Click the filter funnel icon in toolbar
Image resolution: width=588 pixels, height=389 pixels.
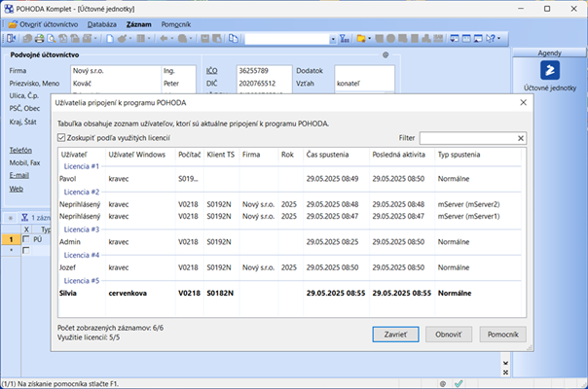(345, 38)
